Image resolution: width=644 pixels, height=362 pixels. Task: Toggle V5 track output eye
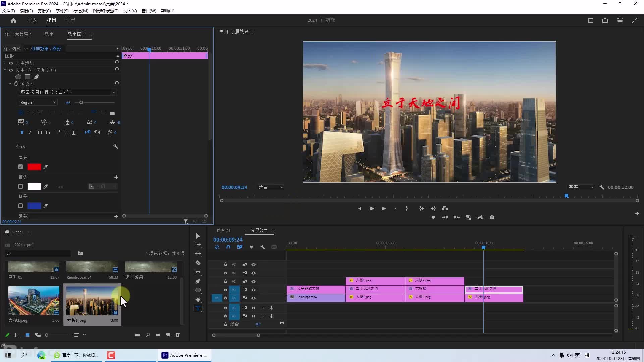click(254, 264)
